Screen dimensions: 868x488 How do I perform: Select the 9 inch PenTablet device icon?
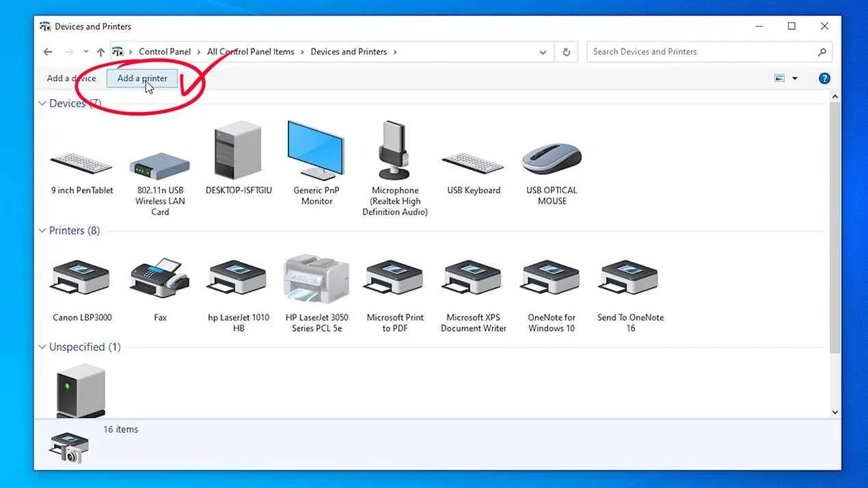[x=81, y=163]
